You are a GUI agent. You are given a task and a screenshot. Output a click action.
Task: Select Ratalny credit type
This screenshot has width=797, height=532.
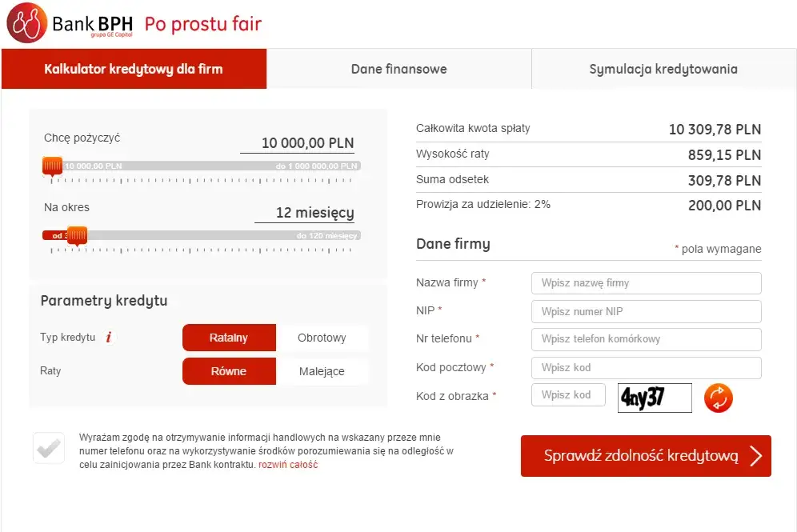[x=229, y=338]
